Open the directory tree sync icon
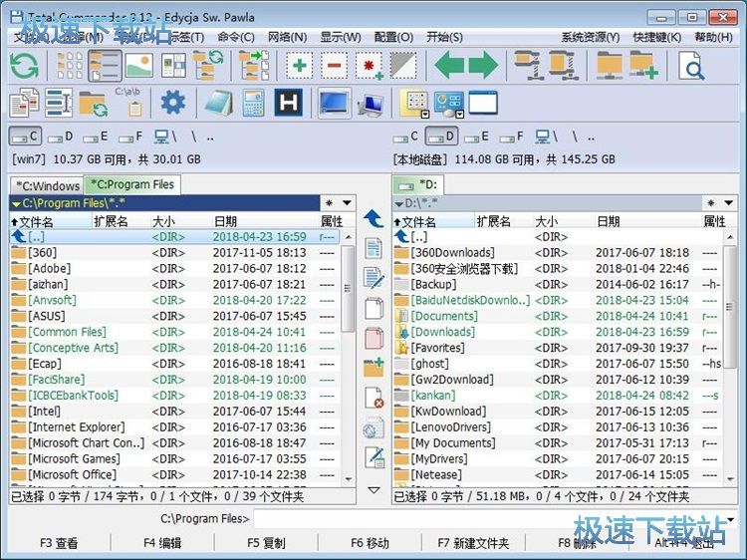This screenshot has width=747, height=560. pyautogui.click(x=209, y=66)
